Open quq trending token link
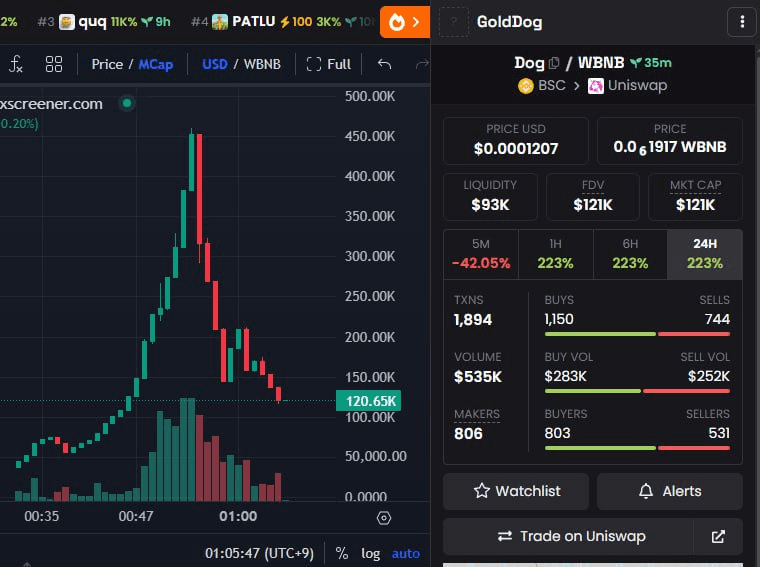This screenshot has width=760, height=567. [x=105, y=22]
